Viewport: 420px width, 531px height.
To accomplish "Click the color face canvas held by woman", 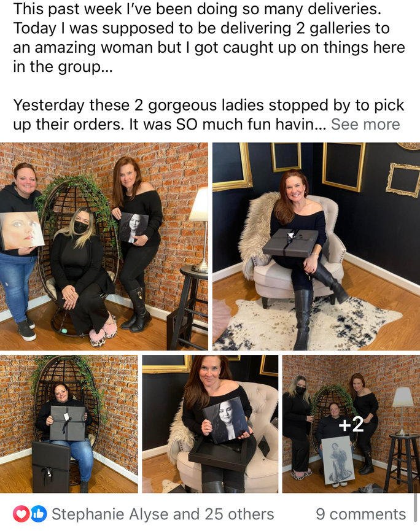I will (x=21, y=230).
